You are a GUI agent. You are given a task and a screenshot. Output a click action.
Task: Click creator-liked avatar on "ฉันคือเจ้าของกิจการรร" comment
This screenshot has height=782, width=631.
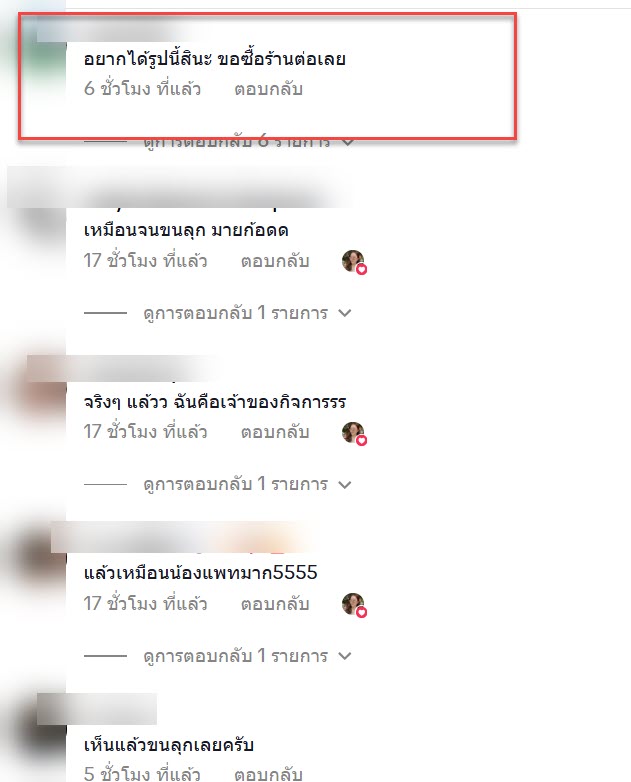(354, 432)
